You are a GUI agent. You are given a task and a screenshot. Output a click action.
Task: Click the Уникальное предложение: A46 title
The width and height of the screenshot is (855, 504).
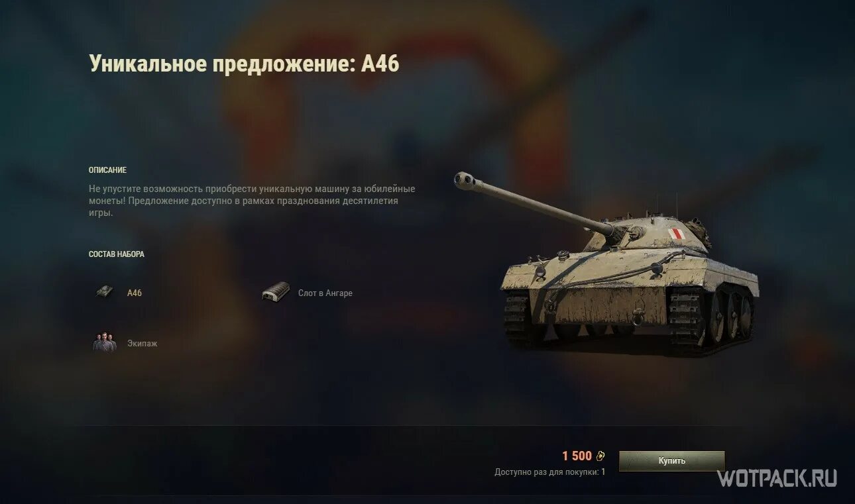pyautogui.click(x=244, y=64)
